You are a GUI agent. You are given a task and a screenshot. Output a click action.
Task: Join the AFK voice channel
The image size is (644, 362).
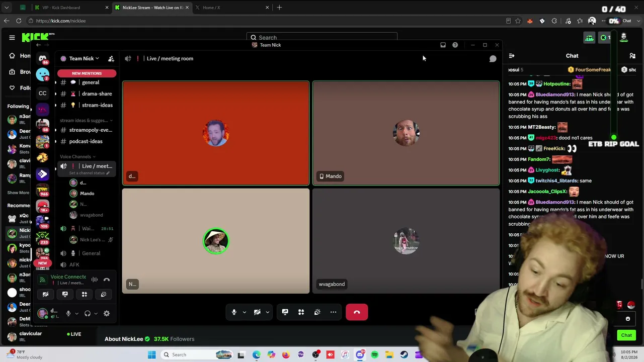pyautogui.click(x=87, y=265)
